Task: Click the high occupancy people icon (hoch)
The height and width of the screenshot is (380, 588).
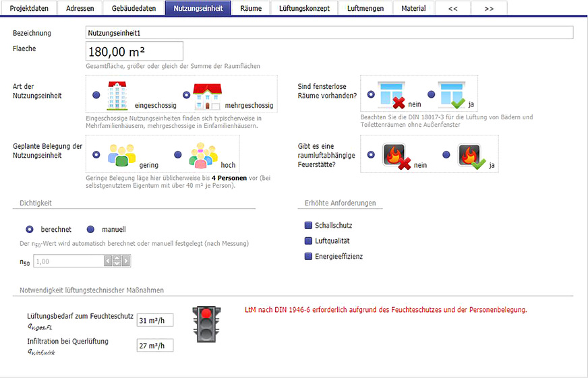Action: coord(203,154)
